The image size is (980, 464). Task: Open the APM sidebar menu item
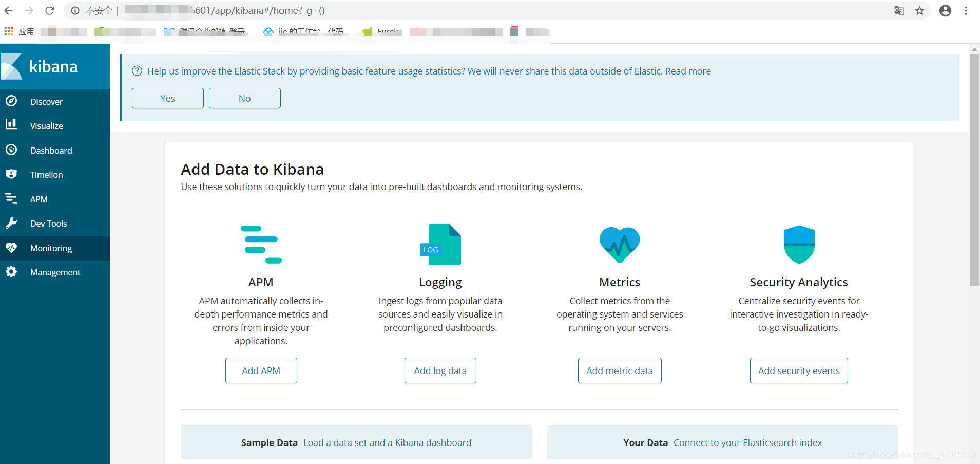(x=55, y=199)
